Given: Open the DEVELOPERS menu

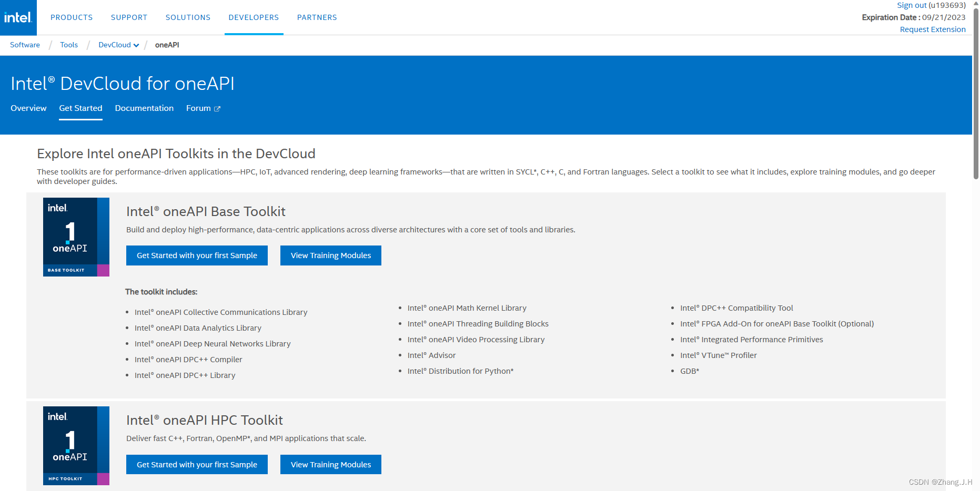Looking at the screenshot, I should 254,17.
